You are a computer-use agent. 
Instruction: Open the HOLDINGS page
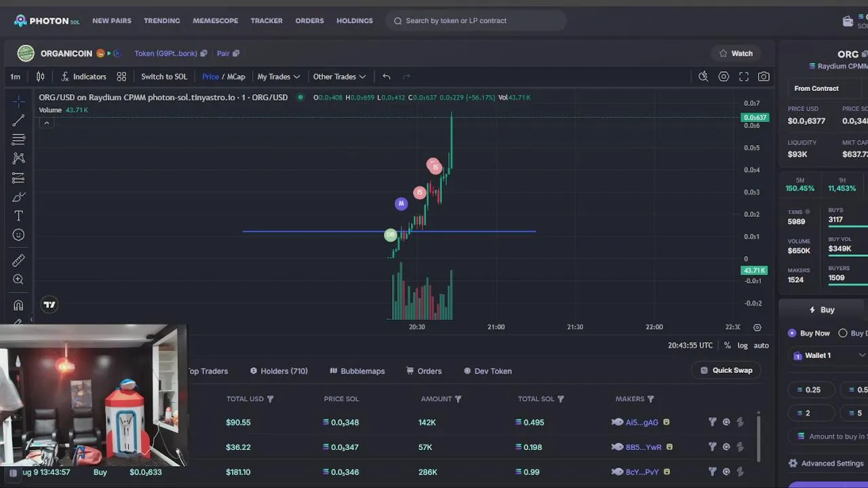pyautogui.click(x=355, y=21)
